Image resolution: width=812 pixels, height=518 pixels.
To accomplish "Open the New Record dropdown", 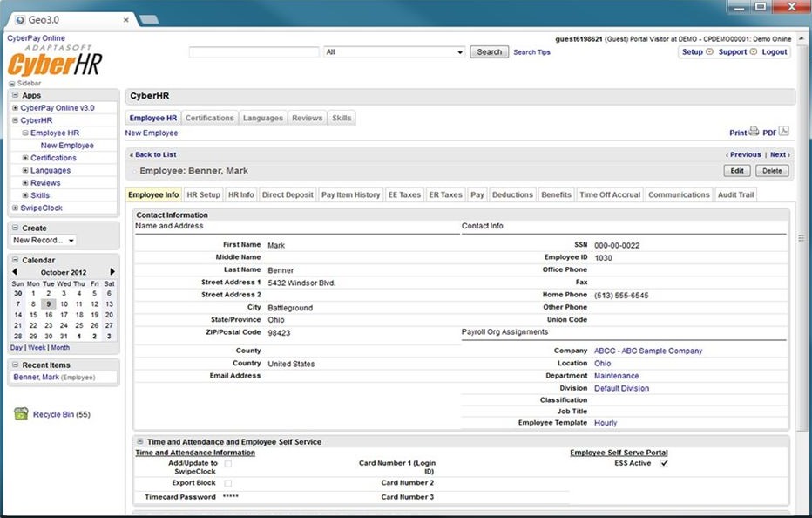I will tap(44, 240).
